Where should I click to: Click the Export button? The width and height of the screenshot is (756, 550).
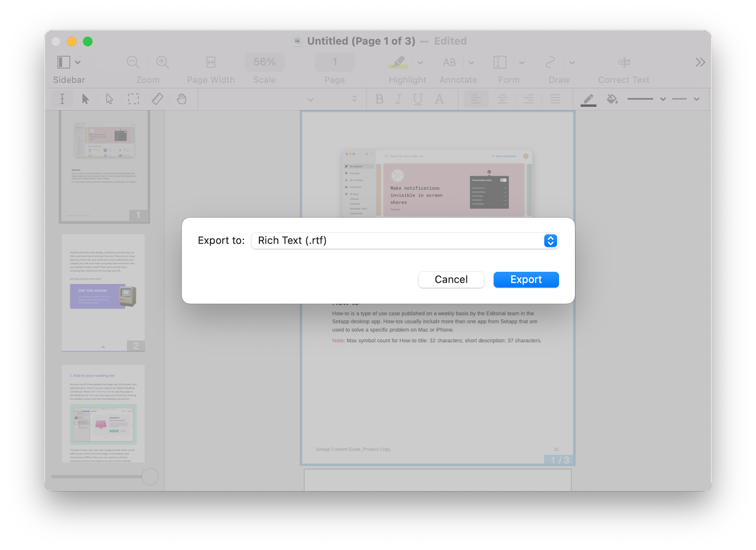click(526, 279)
